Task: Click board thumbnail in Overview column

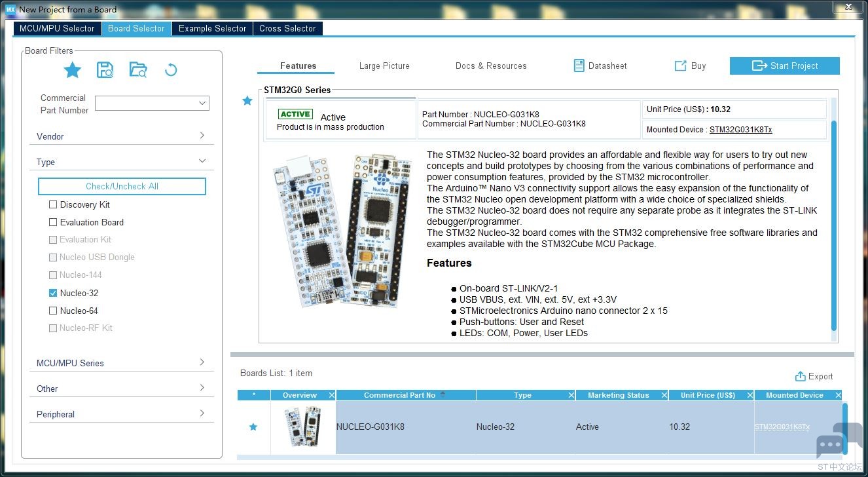Action: pyautogui.click(x=303, y=427)
